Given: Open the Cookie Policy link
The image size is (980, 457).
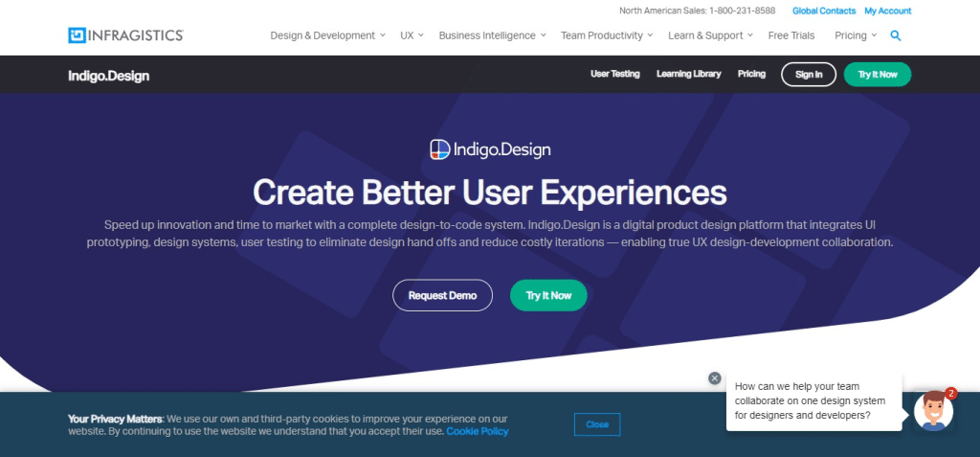Looking at the screenshot, I should click(477, 431).
